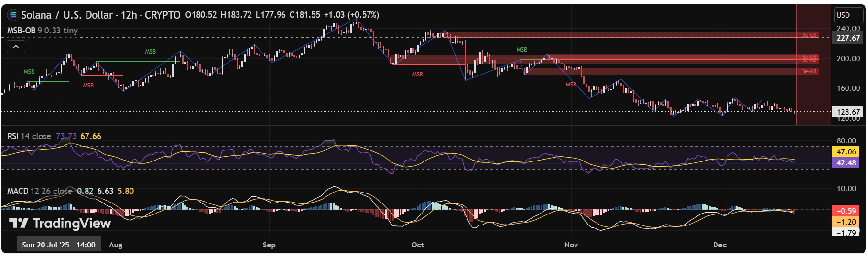The height and width of the screenshot is (257, 868).
Task: Click the TradingView logo watermark
Action: (x=60, y=223)
